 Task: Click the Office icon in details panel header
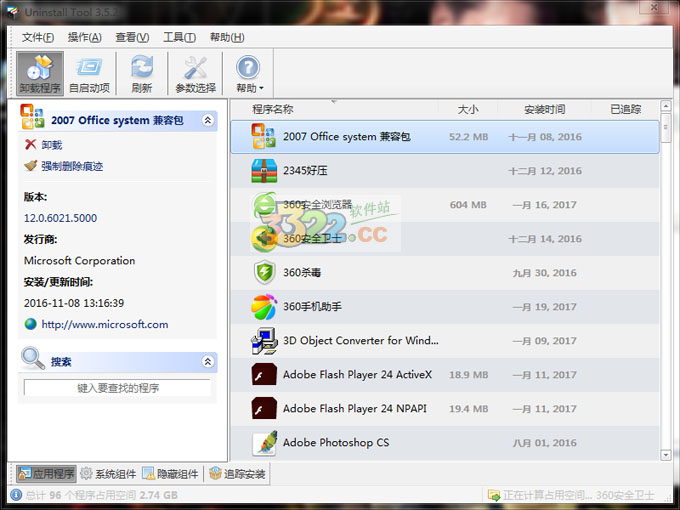tap(32, 117)
